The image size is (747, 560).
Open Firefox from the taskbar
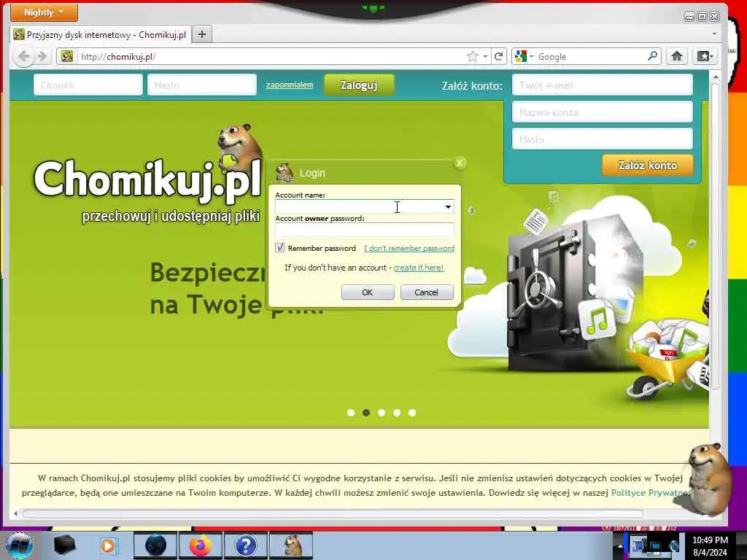click(200, 545)
